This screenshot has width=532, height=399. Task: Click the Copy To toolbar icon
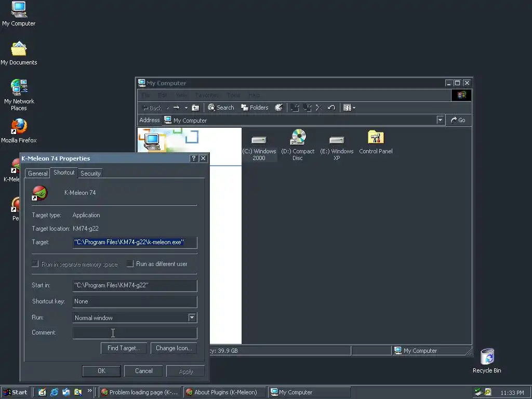(307, 108)
